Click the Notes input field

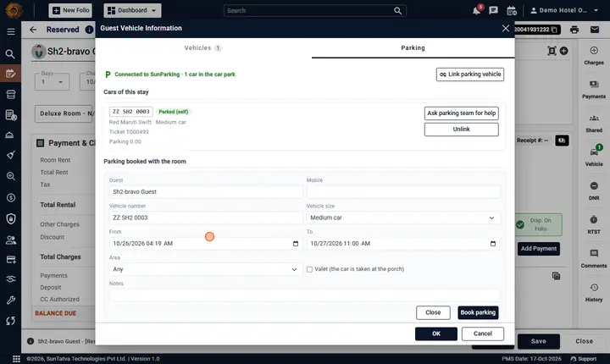305,295
